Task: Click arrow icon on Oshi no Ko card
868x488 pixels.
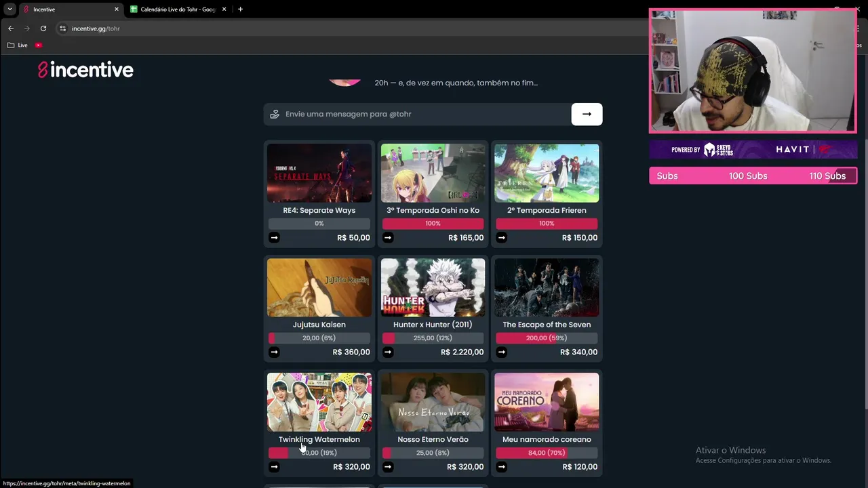Action: tap(388, 237)
